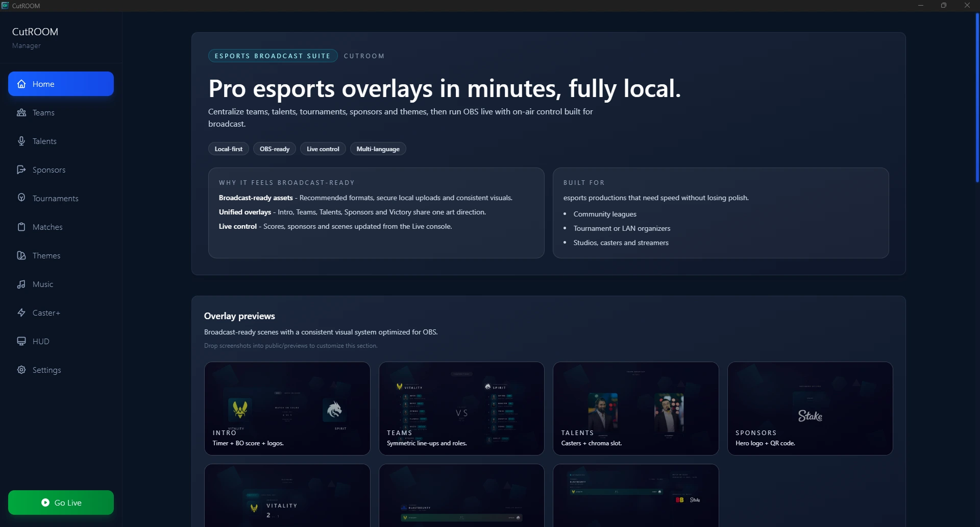The image size is (980, 527).
Task: Click the Talents microphone icon
Action: [21, 141]
